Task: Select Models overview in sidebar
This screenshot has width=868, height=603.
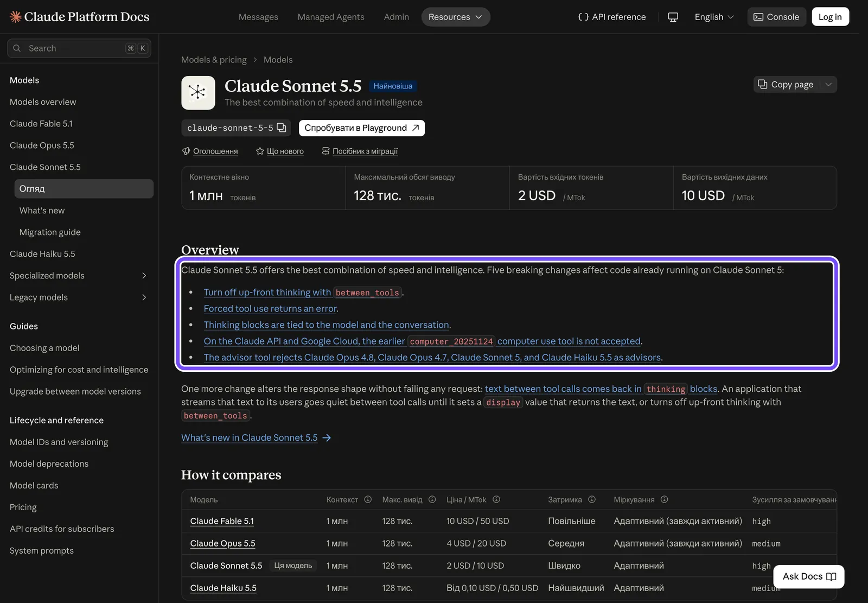Action: tap(43, 102)
